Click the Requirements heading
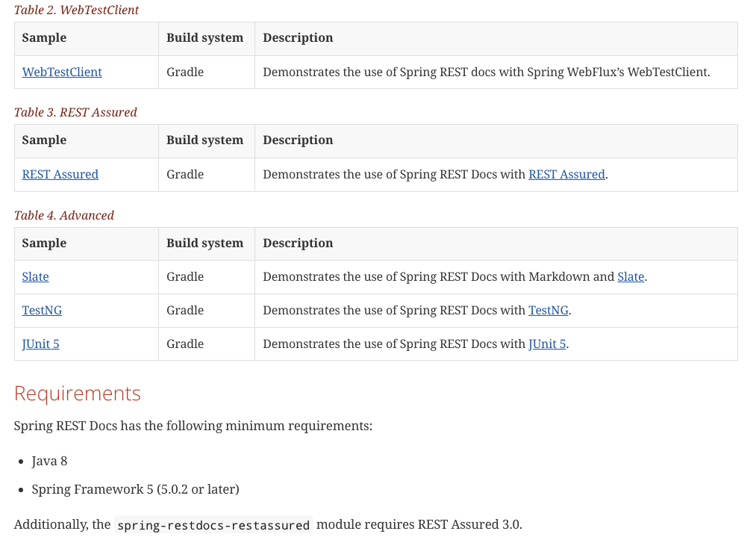The height and width of the screenshot is (540, 756). [x=77, y=394]
